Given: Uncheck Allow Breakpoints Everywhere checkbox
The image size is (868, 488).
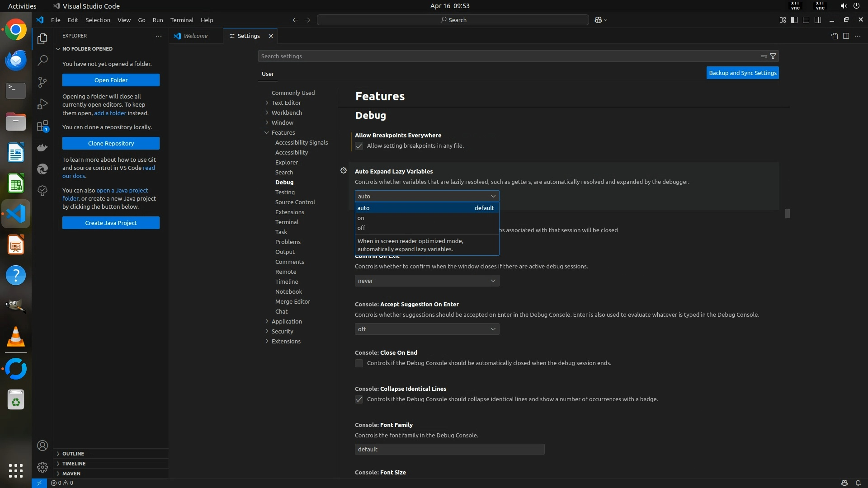Looking at the screenshot, I should pyautogui.click(x=359, y=146).
